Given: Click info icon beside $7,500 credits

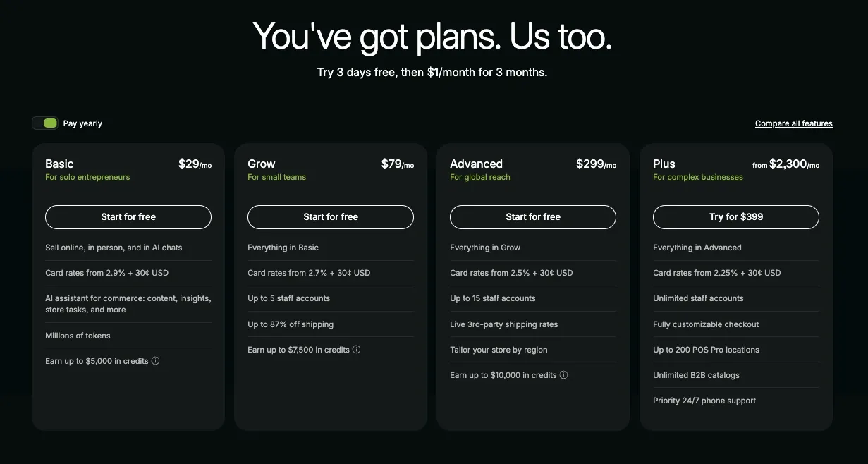Looking at the screenshot, I should click(356, 350).
